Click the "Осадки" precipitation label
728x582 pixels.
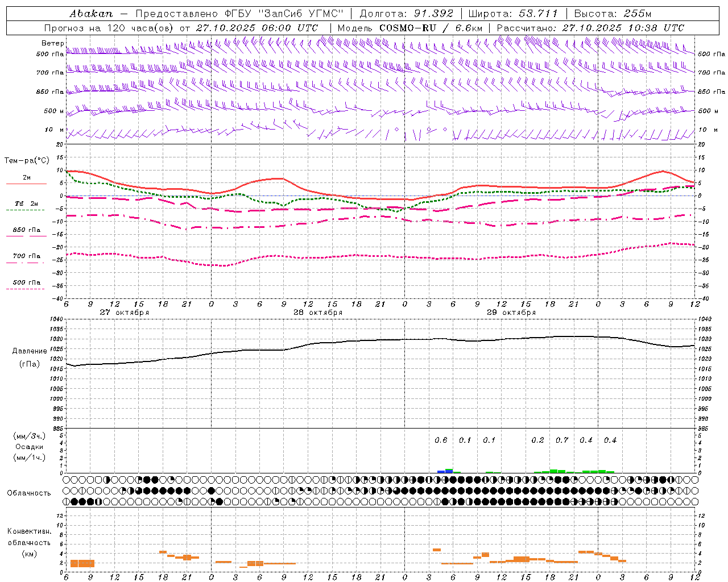(29, 447)
